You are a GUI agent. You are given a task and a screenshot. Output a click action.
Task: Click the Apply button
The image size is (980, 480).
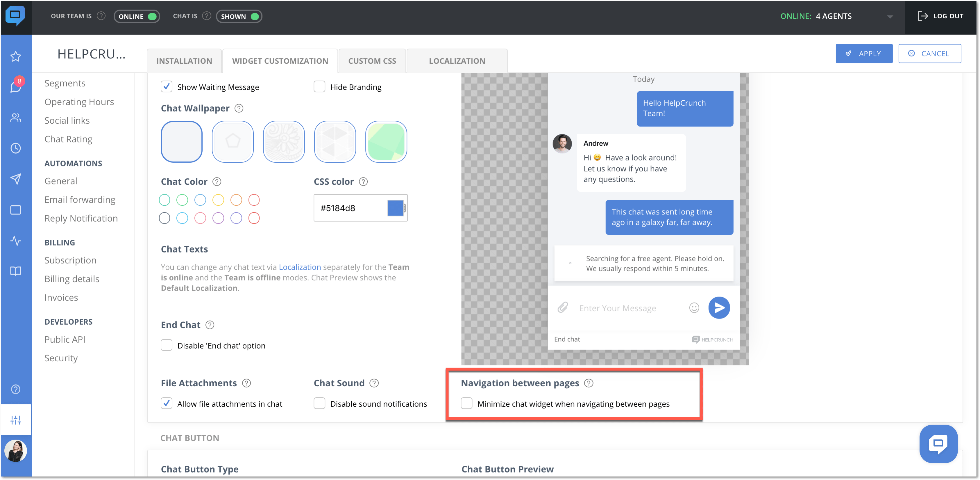(x=863, y=53)
